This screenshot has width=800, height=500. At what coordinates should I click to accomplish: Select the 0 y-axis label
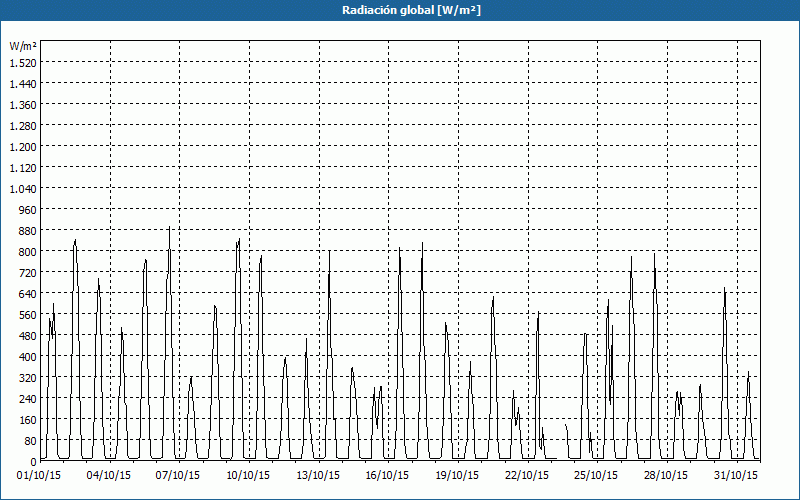[34, 462]
